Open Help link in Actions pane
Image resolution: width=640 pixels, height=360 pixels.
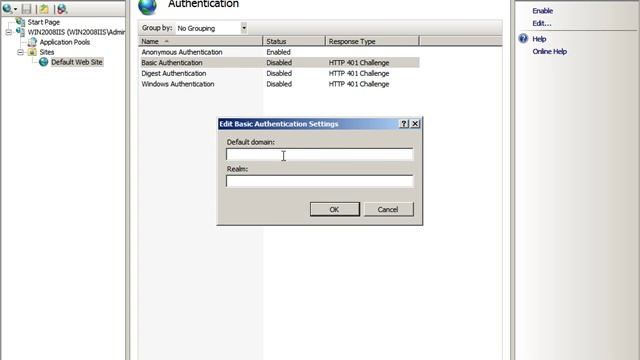coord(539,39)
